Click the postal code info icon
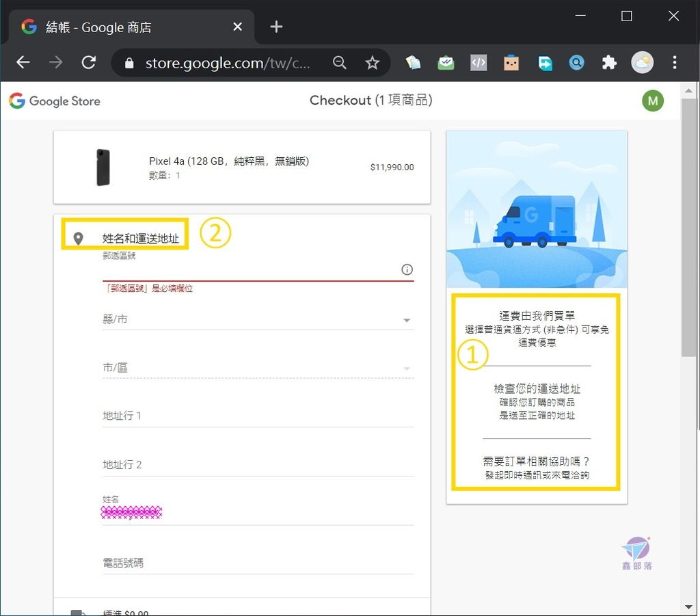The image size is (700, 616). [x=407, y=269]
